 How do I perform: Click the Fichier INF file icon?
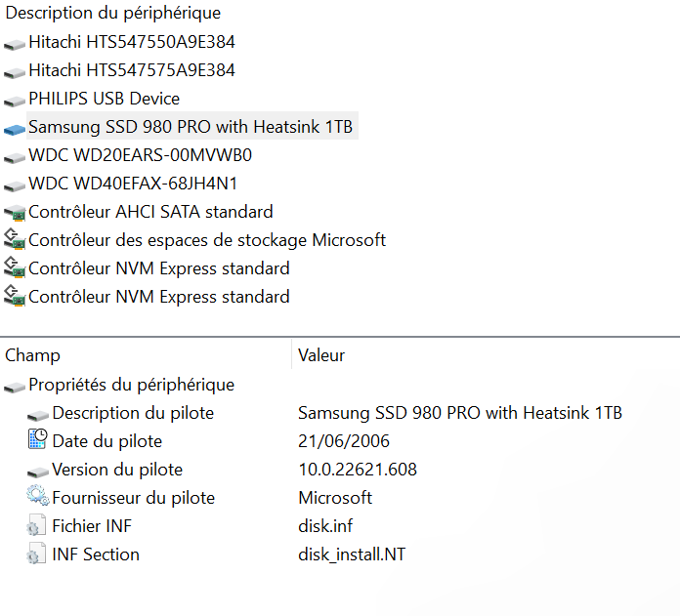37,526
